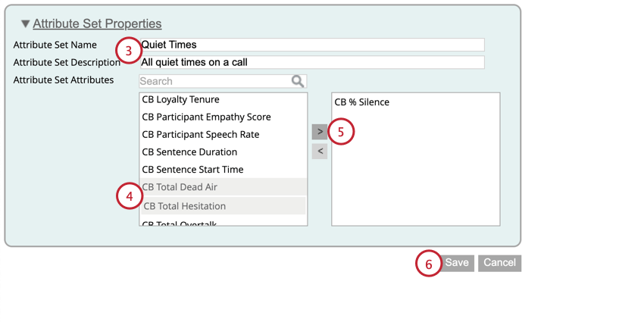Click the Attribute Set Properties heading link
644x322 pixels.
click(97, 24)
